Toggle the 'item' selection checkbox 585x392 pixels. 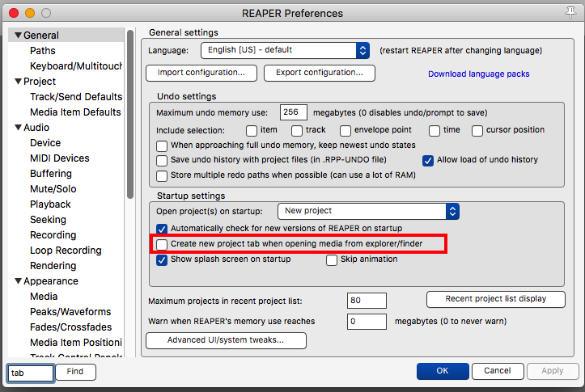tap(252, 131)
